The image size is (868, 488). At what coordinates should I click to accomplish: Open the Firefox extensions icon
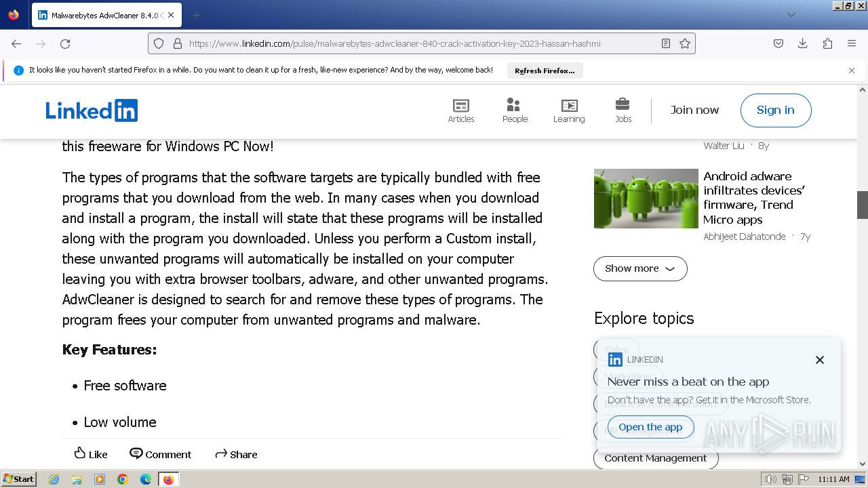point(827,43)
